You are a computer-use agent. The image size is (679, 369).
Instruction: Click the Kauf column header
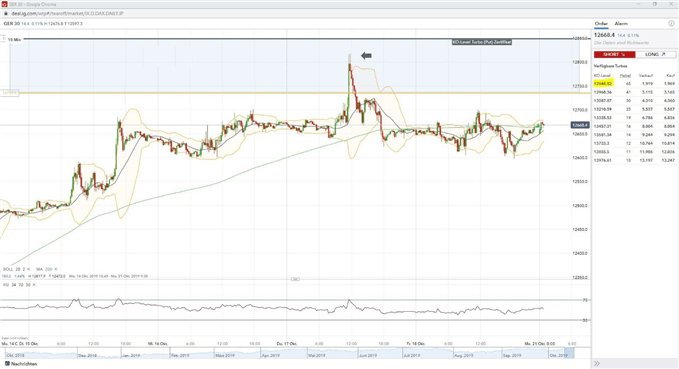(x=671, y=75)
